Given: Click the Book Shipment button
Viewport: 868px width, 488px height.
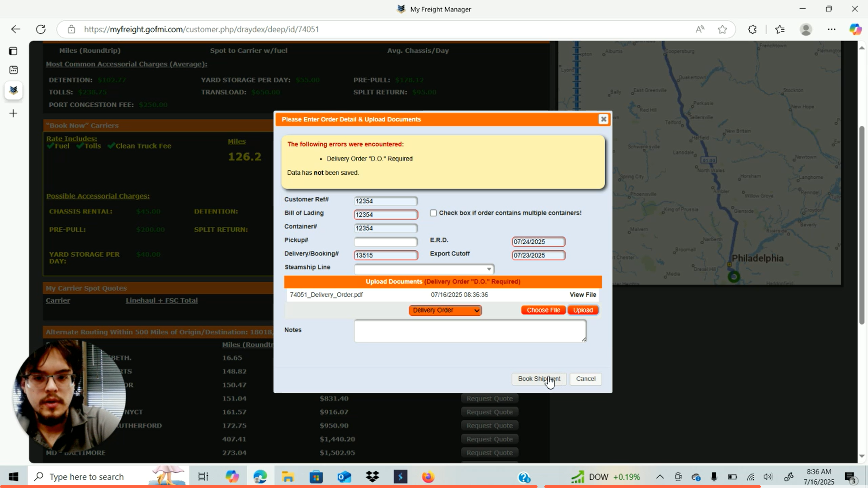Looking at the screenshot, I should pos(538,379).
